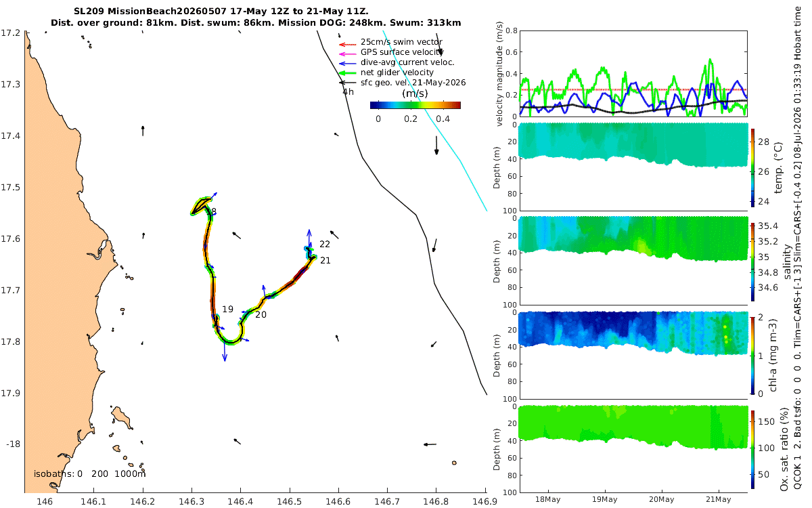Click the '21May' date tick label
Screen dimensions: 812x508
pyautogui.click(x=719, y=500)
